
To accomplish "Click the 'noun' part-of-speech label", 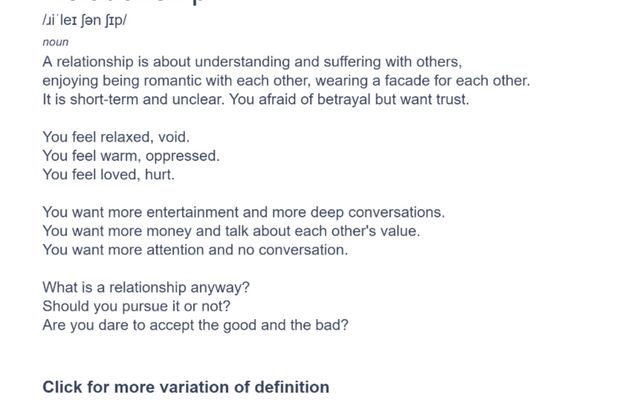I will (x=56, y=42).
